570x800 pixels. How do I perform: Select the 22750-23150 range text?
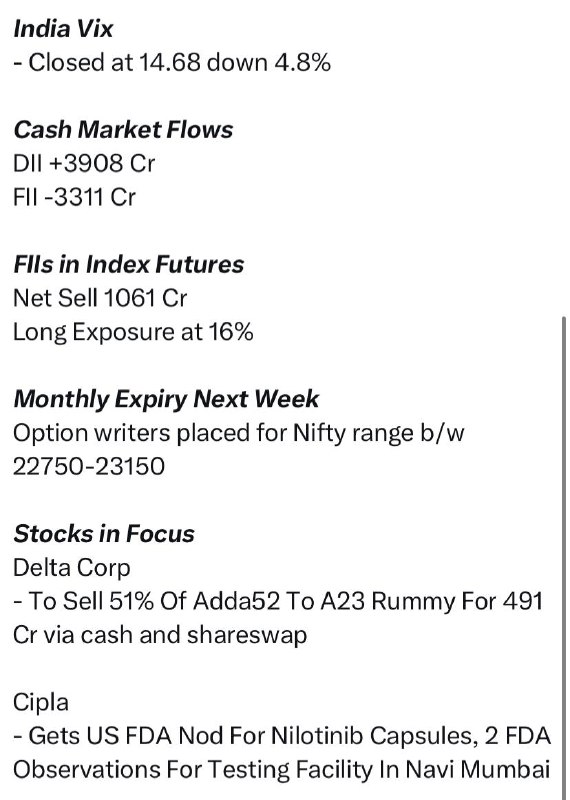click(89, 466)
